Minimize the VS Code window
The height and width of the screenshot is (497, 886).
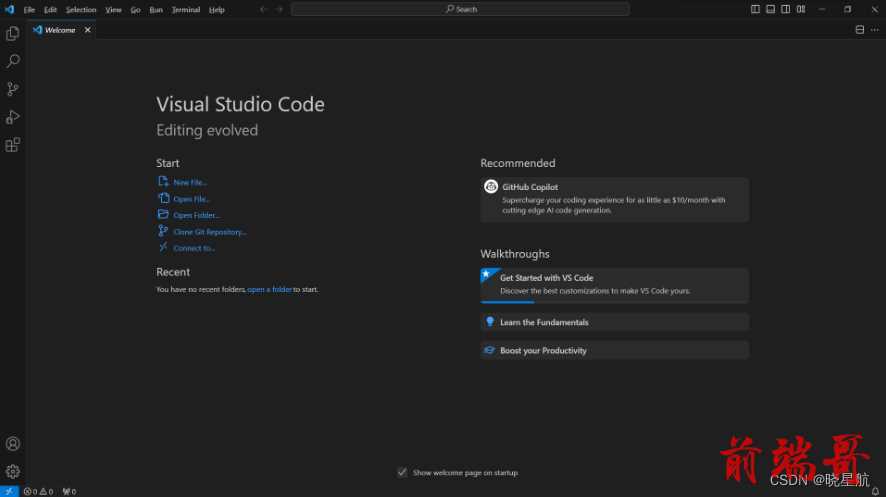coord(822,9)
